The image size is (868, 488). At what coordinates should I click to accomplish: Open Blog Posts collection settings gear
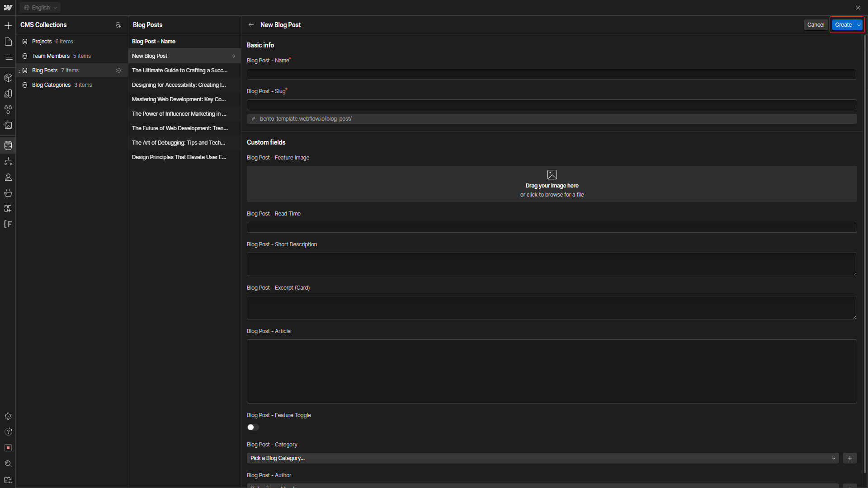point(119,70)
